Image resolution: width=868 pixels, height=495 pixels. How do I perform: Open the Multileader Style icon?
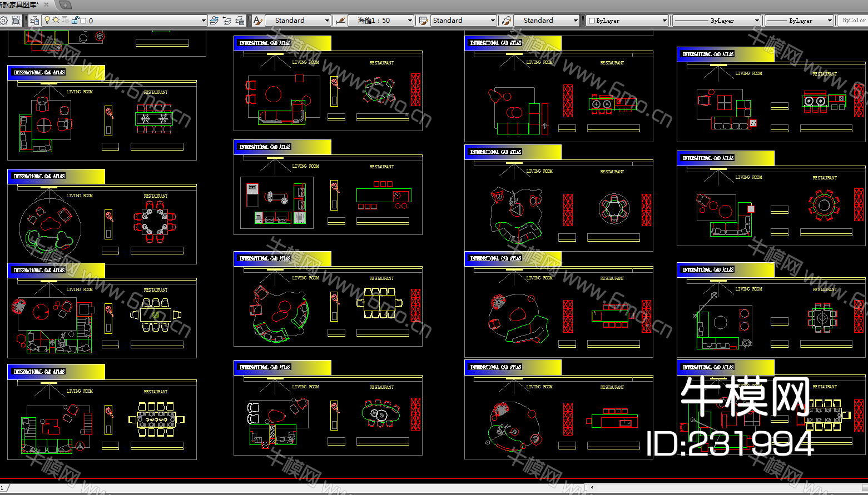click(x=506, y=21)
